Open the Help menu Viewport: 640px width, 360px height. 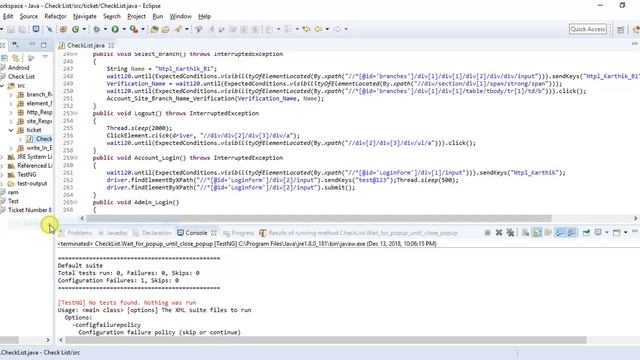coord(204,16)
